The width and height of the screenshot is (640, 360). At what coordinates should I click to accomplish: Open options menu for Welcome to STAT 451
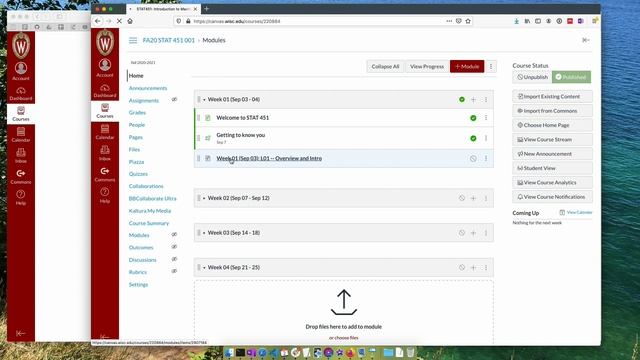486,118
